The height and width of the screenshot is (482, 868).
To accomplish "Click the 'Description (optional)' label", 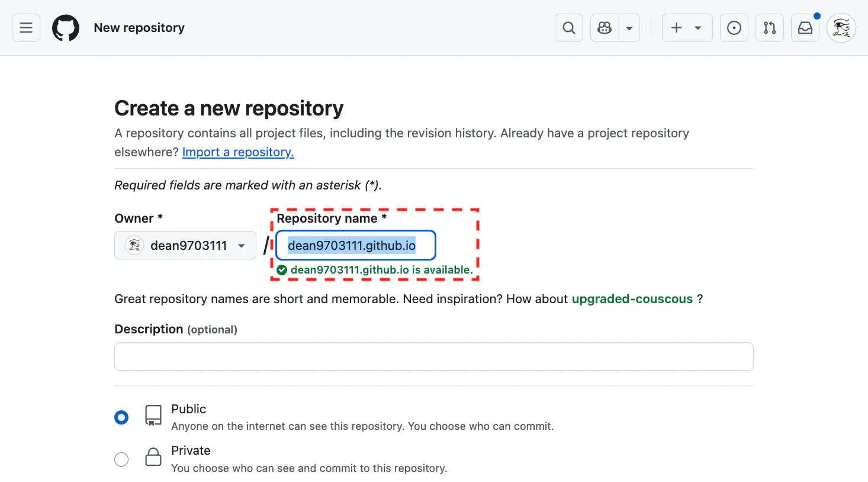I will tap(176, 329).
